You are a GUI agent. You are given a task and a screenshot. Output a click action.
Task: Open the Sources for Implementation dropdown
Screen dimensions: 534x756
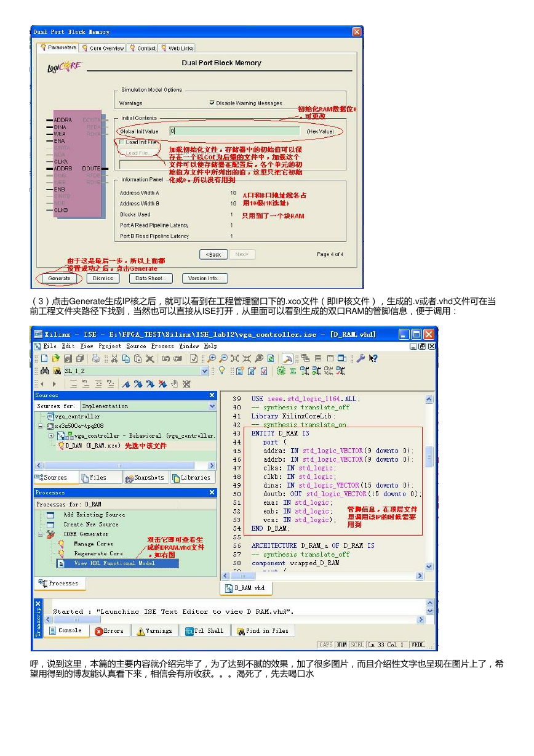point(212,406)
